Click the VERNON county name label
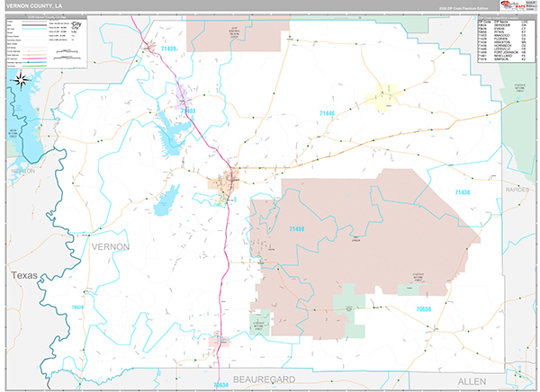Viewport: 540px width, 392px height. point(111,246)
